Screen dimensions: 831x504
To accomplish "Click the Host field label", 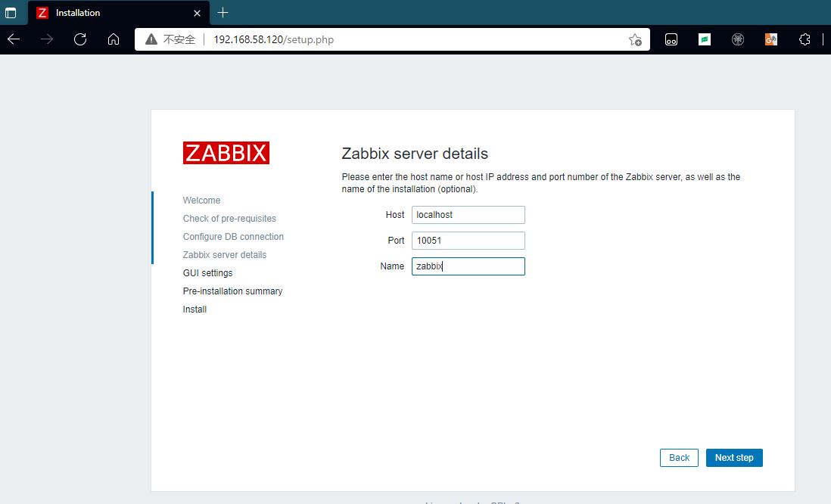I will [395, 215].
